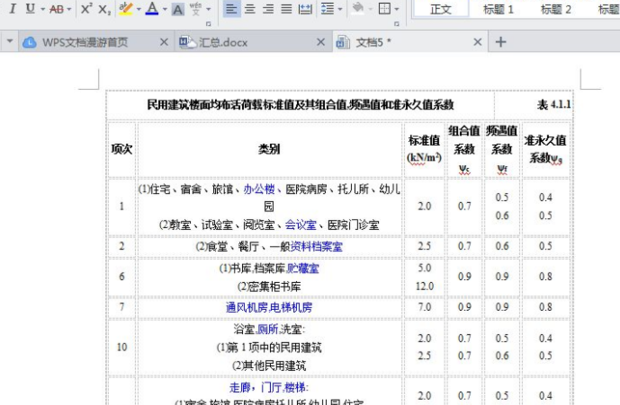Add new document tab plus button
This screenshot has height=405, width=620.
coord(501,42)
